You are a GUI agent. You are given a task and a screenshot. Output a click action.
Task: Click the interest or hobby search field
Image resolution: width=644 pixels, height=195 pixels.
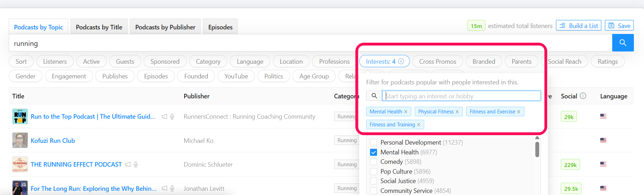461,96
